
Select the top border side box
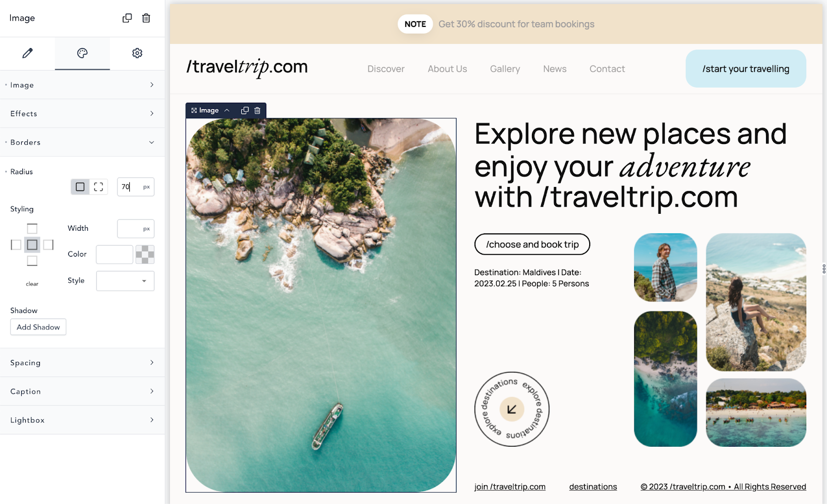(32, 229)
